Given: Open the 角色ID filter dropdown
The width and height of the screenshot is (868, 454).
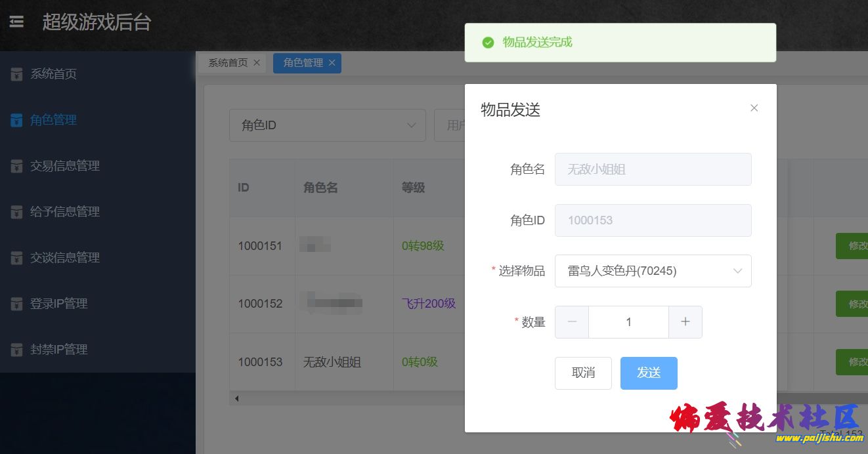Looking at the screenshot, I should tap(327, 125).
